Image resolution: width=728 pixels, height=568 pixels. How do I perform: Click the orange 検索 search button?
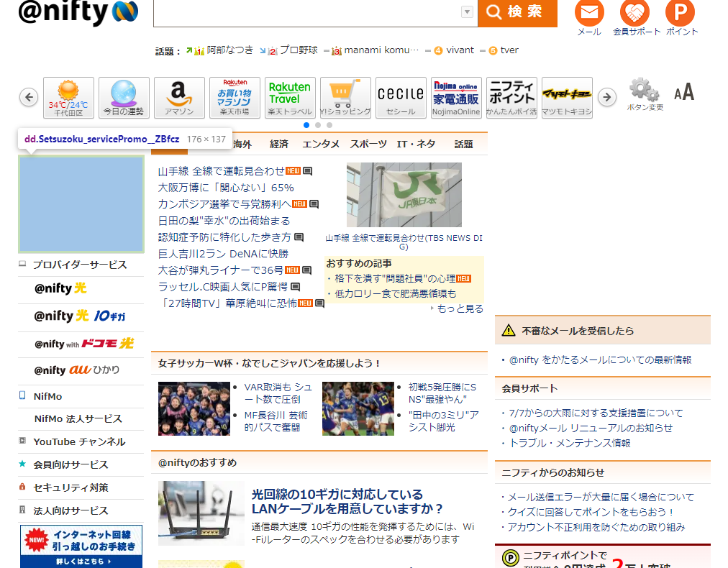[517, 12]
